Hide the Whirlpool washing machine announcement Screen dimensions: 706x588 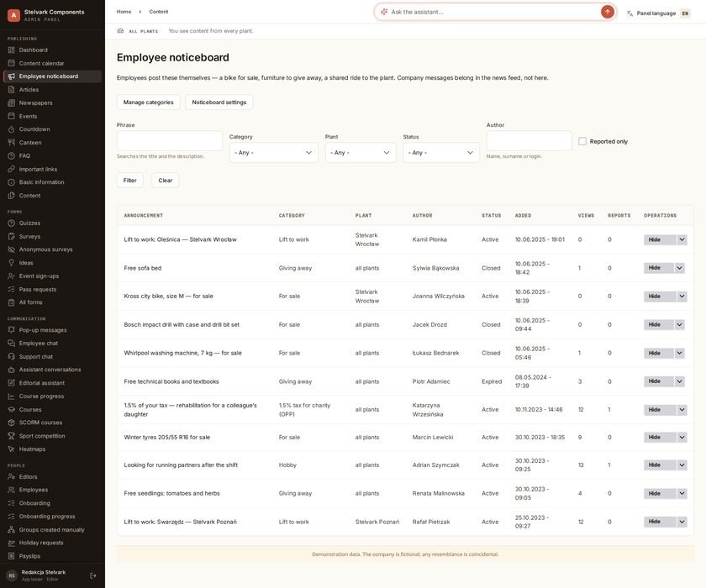point(659,353)
